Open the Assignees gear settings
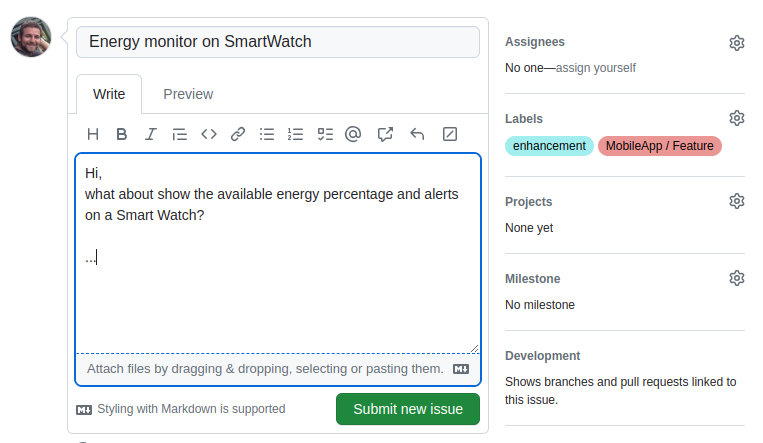Image resolution: width=763 pixels, height=443 pixels. 737,43
